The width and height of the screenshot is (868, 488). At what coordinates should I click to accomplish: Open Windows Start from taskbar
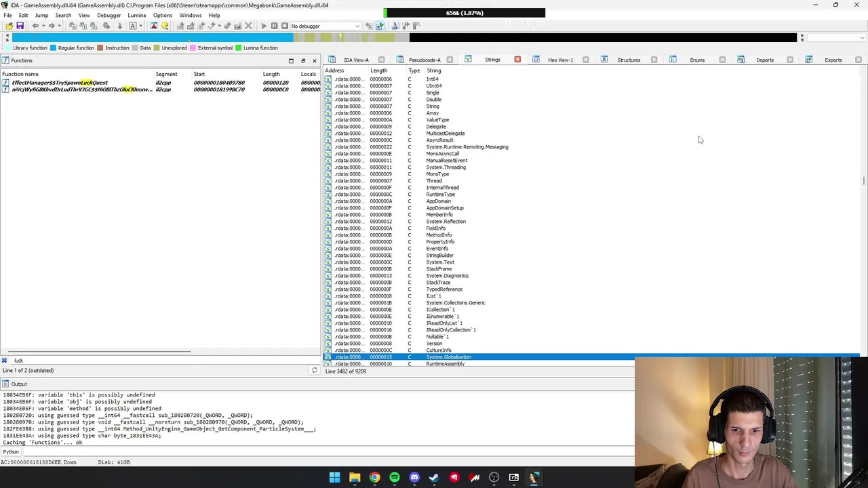coord(334,478)
